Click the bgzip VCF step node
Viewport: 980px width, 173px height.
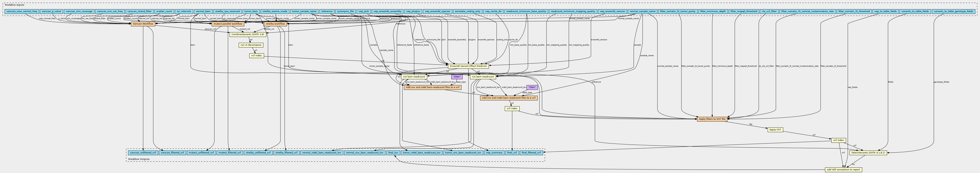(775, 130)
